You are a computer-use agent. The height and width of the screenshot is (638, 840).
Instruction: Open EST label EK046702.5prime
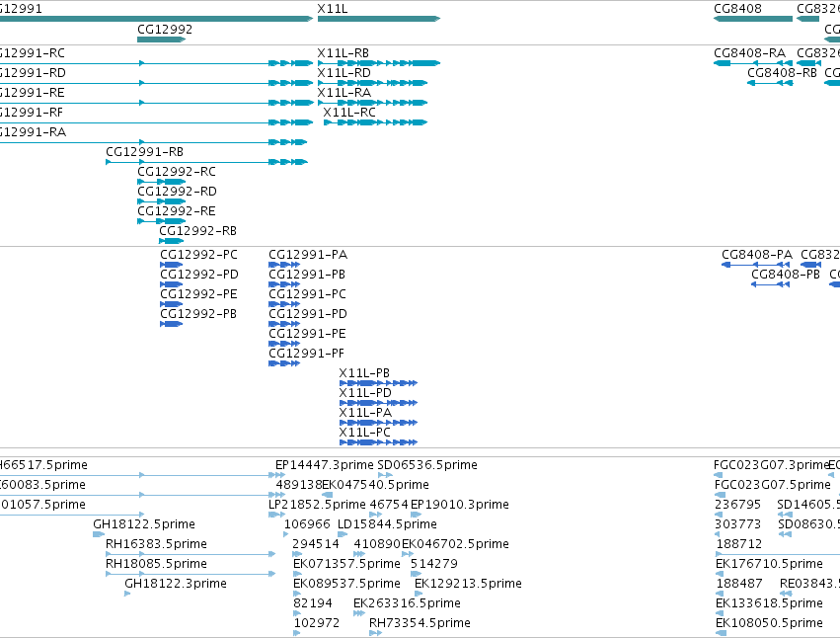click(455, 545)
